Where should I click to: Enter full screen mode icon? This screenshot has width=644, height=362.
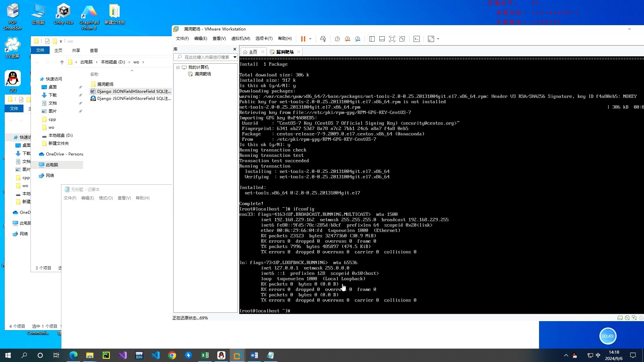coord(392,39)
